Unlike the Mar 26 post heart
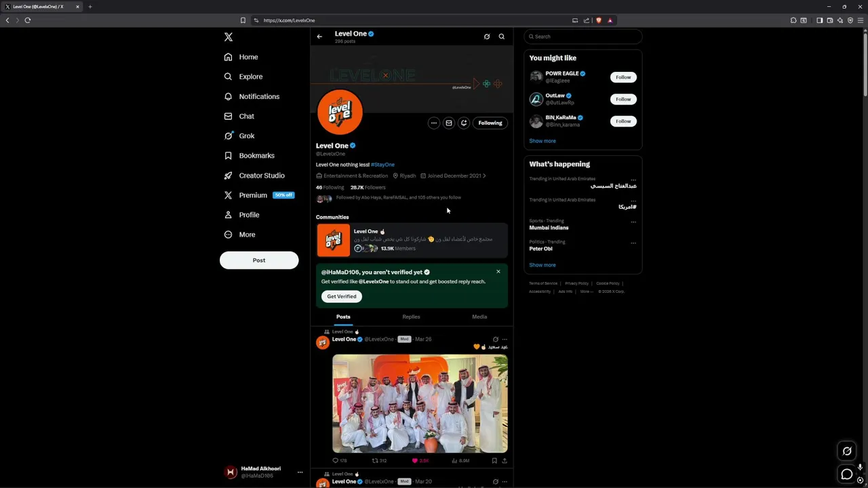The image size is (868, 488). point(420,461)
